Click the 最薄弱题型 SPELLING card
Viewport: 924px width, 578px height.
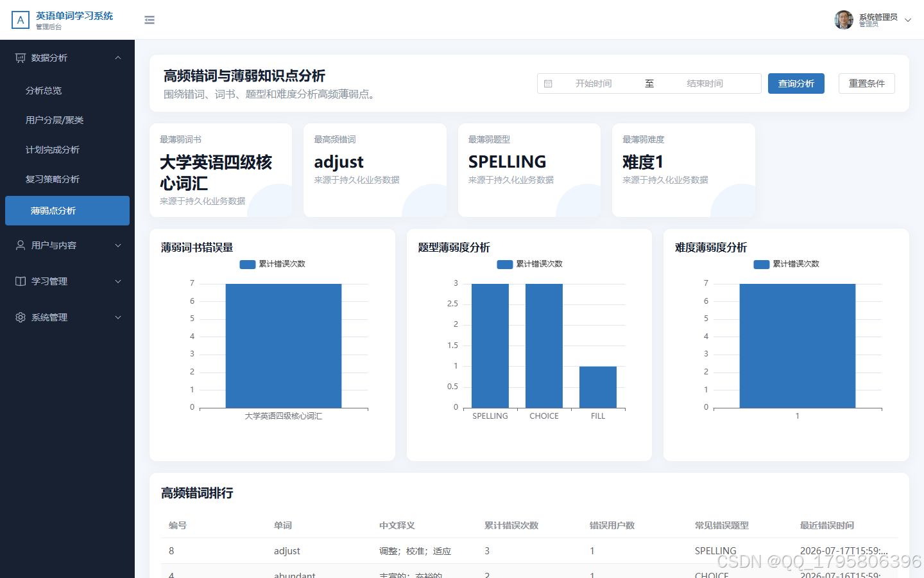tap(529, 170)
